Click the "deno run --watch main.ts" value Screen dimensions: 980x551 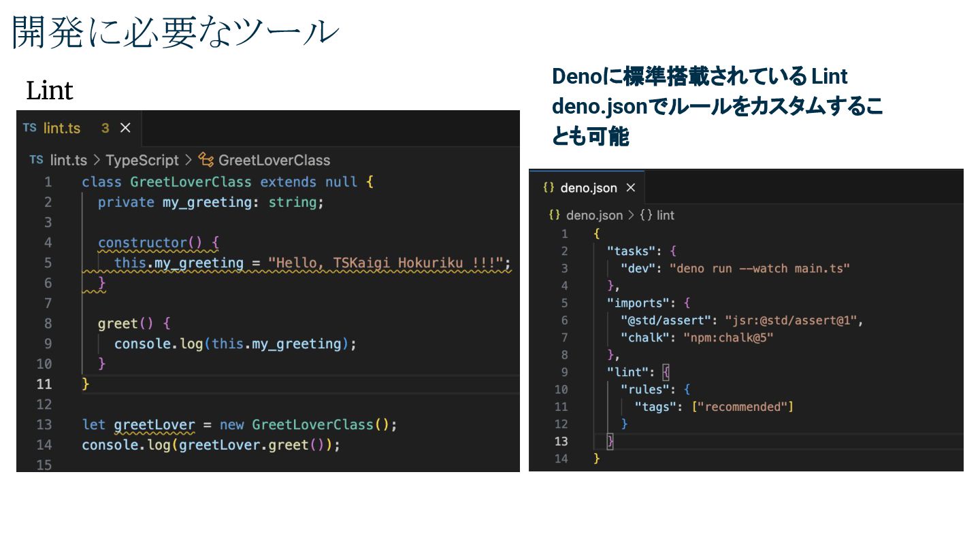pyautogui.click(x=760, y=268)
